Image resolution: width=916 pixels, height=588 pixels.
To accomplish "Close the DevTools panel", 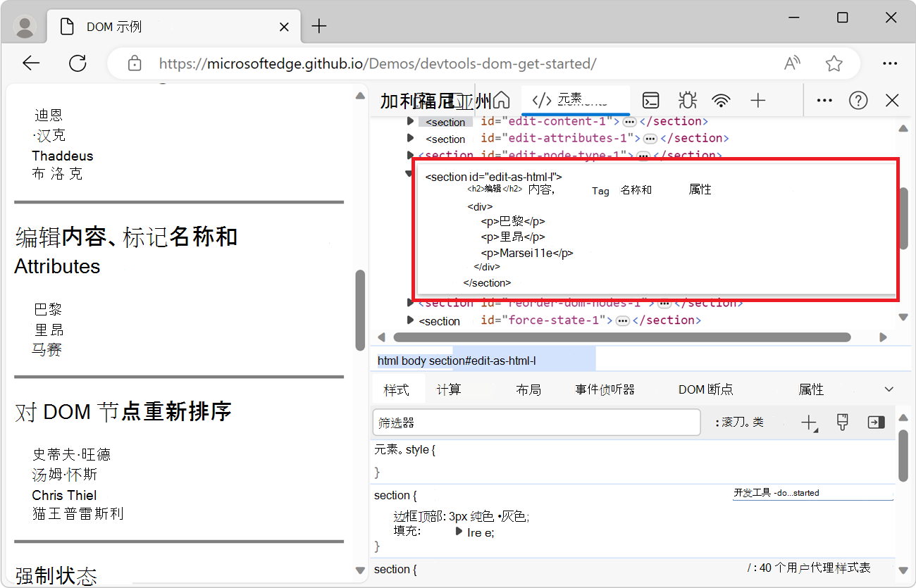I will tap(892, 100).
